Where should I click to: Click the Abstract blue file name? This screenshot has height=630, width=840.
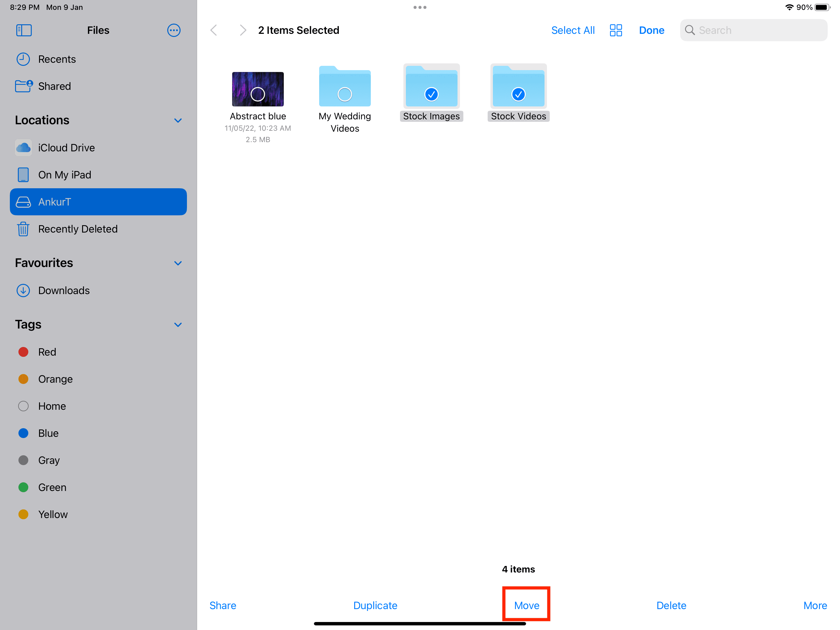[258, 116]
